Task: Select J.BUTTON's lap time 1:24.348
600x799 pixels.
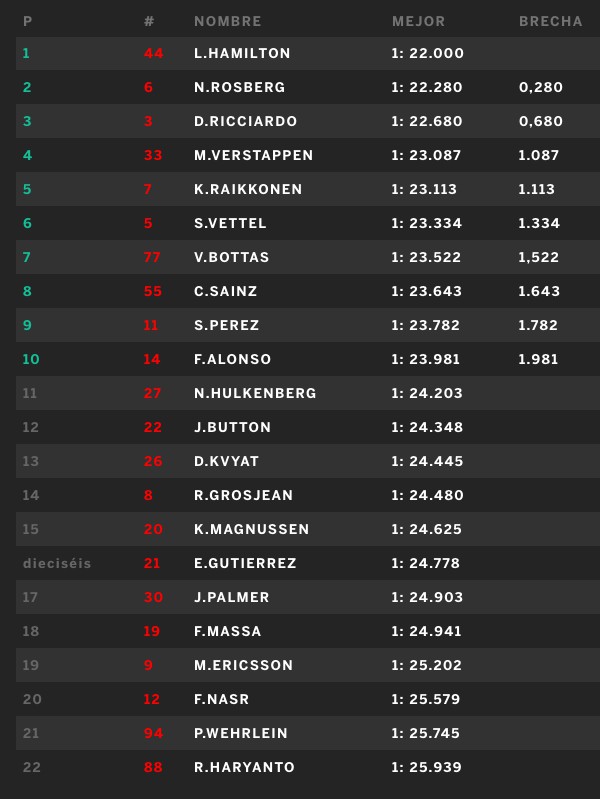Action: 427,427
